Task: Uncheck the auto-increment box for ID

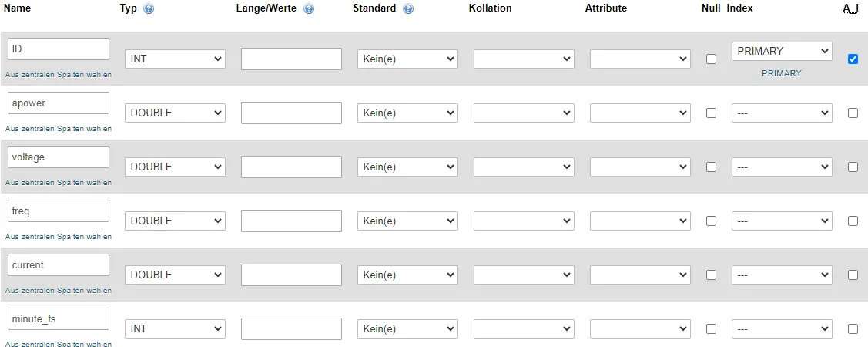Action: click(853, 59)
